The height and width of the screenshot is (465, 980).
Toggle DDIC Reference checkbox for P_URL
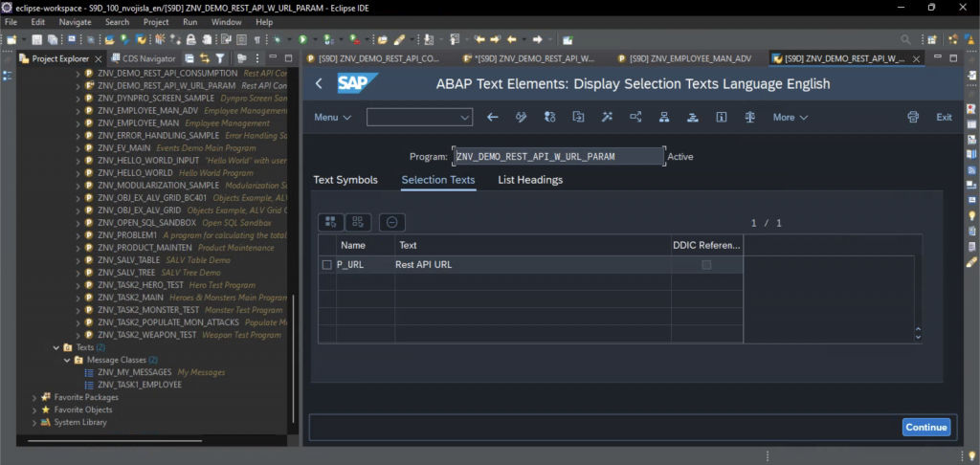(706, 265)
